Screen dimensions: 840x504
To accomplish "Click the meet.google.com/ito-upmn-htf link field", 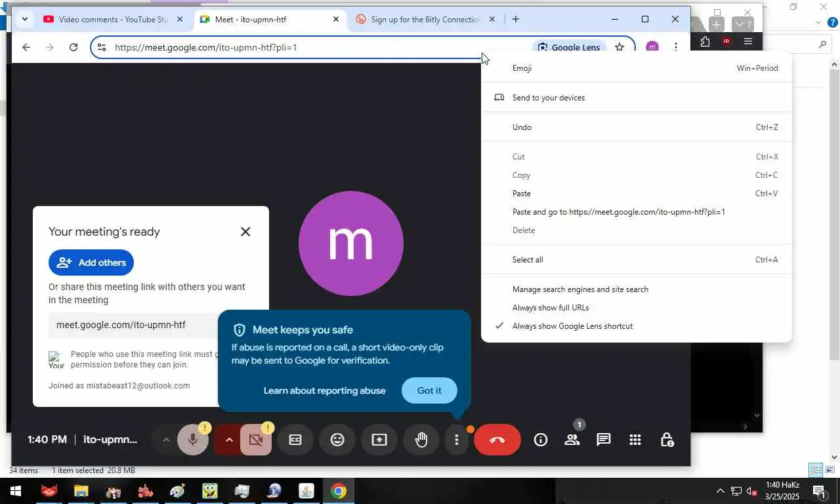I will 133,325.
